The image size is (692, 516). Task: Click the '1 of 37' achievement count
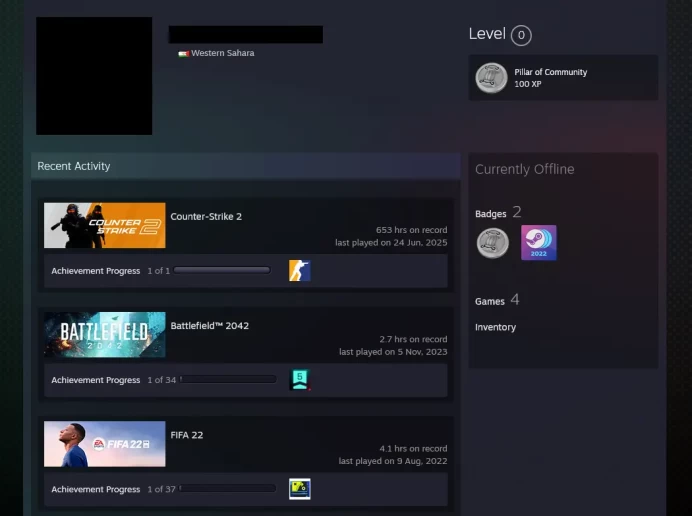tap(161, 489)
